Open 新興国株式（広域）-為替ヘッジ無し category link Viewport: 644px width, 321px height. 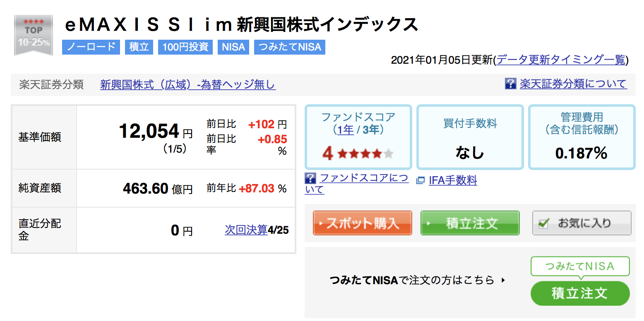click(x=188, y=85)
